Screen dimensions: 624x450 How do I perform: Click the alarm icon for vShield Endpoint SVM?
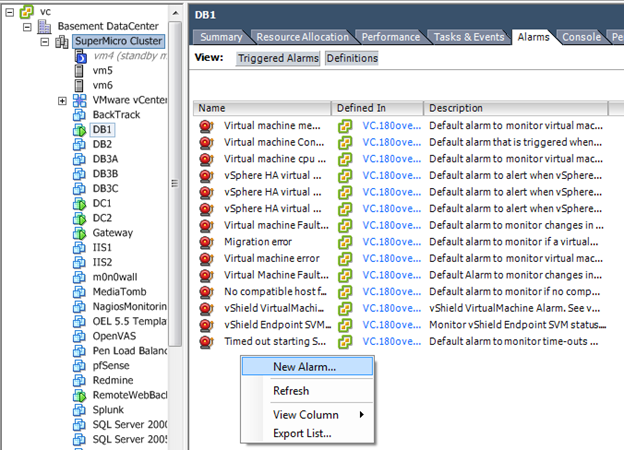click(206, 325)
